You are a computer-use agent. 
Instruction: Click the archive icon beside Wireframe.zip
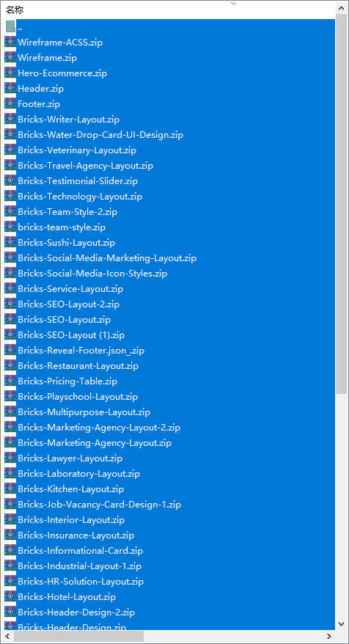[x=10, y=57]
